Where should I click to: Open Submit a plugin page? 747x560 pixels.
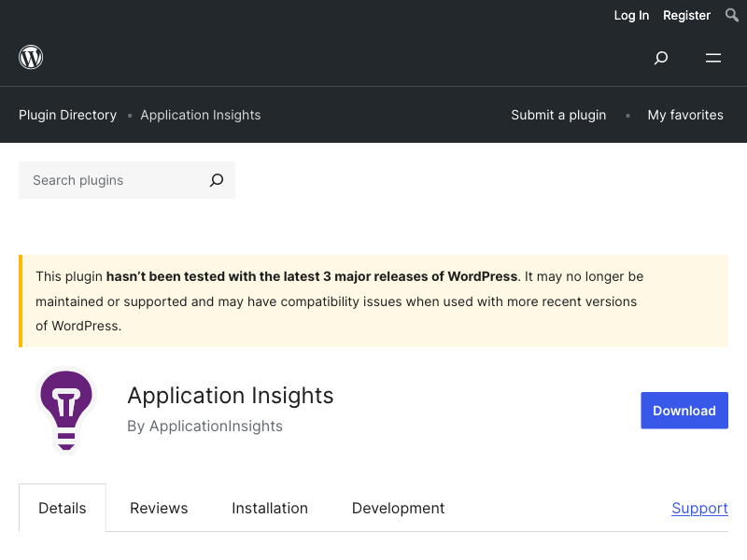tap(558, 115)
